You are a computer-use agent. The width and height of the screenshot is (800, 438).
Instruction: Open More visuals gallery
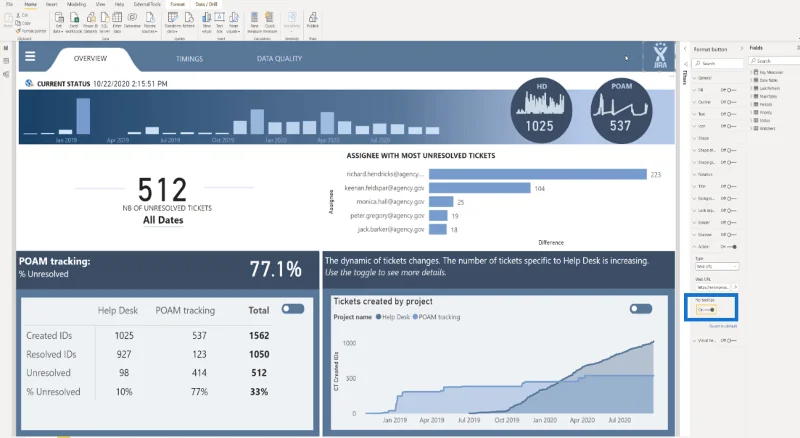(234, 18)
